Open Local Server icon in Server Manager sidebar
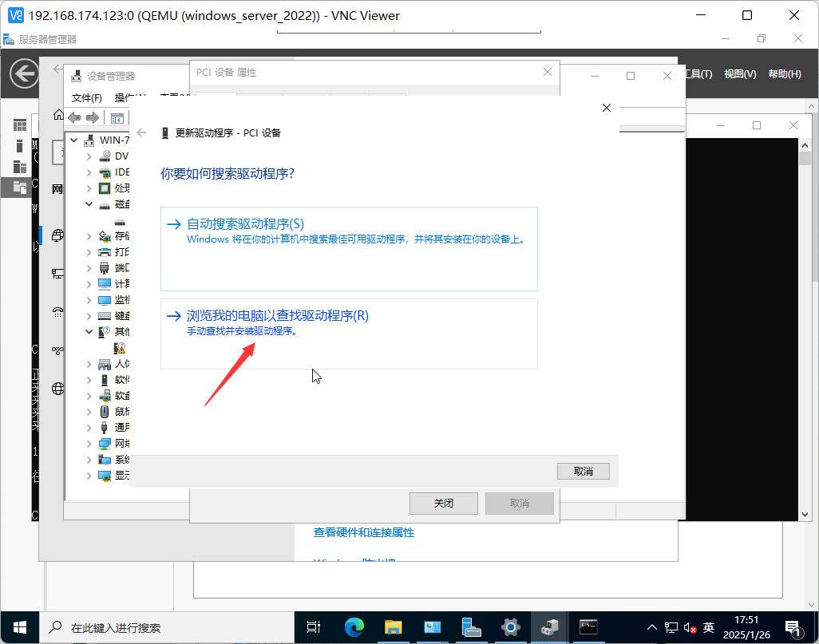This screenshot has width=819, height=644. click(20, 146)
